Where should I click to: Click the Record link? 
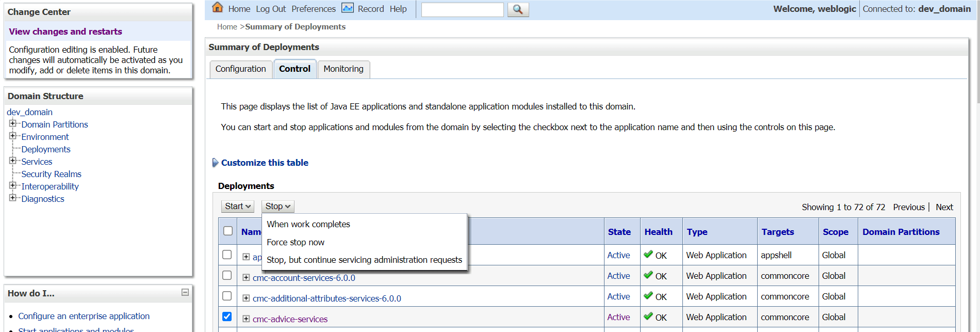(371, 9)
